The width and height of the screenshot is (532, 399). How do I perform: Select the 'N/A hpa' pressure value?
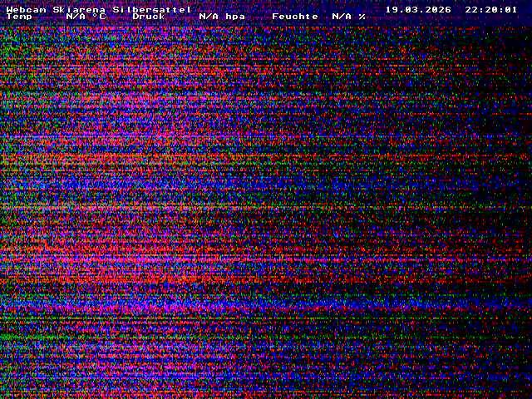click(x=222, y=17)
